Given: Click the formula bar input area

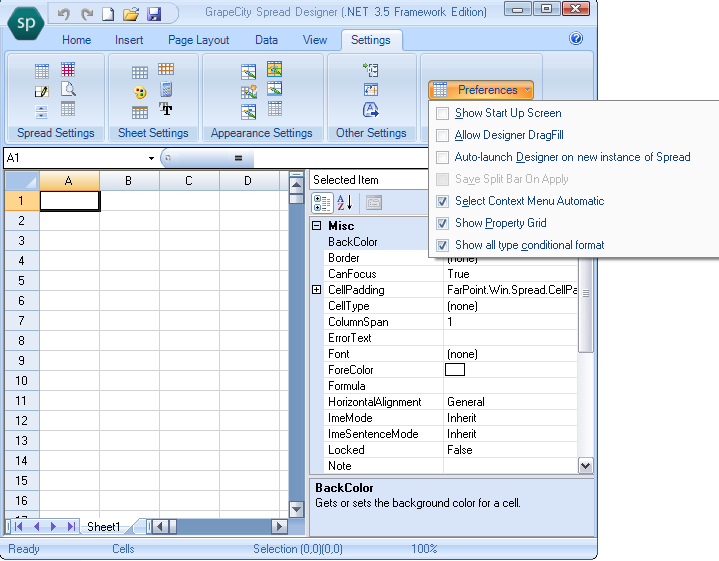Looking at the screenshot, I should (x=341, y=158).
